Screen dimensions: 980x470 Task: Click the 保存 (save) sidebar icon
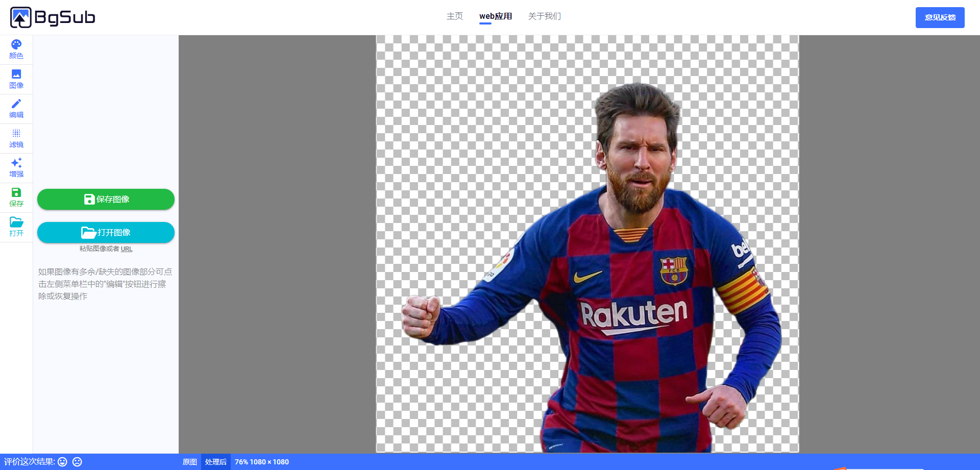[x=16, y=197]
